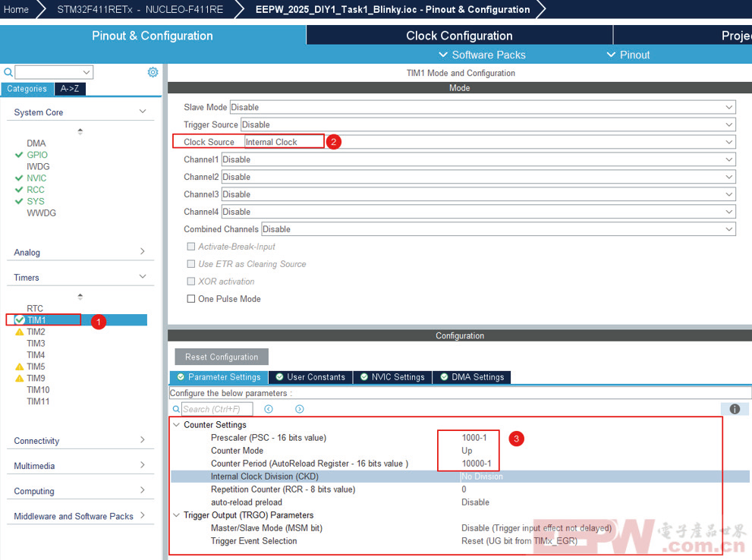Click the warning triangle icon beside TIM2
Image resolution: width=752 pixels, height=560 pixels.
click(19, 332)
